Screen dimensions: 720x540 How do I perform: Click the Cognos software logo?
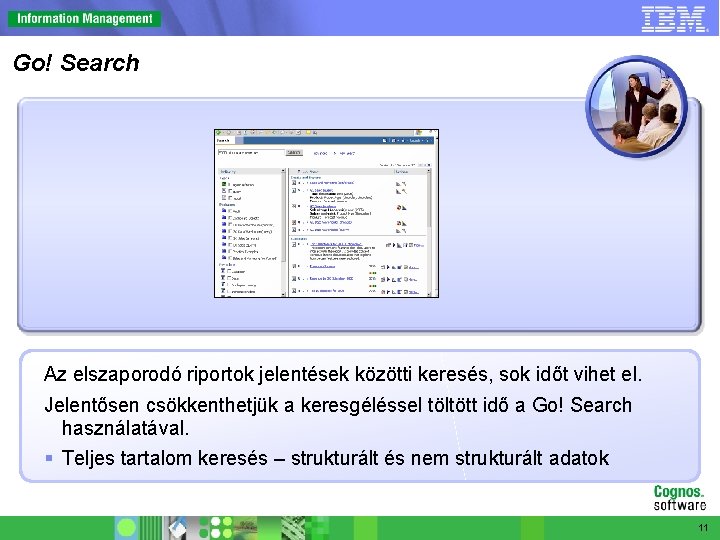679,498
